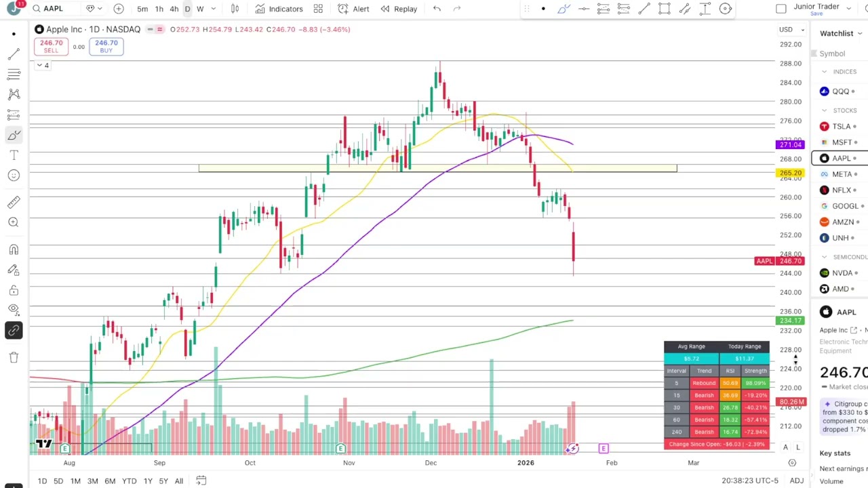Create an Alert
The width and height of the screenshot is (868, 488).
(x=353, y=9)
